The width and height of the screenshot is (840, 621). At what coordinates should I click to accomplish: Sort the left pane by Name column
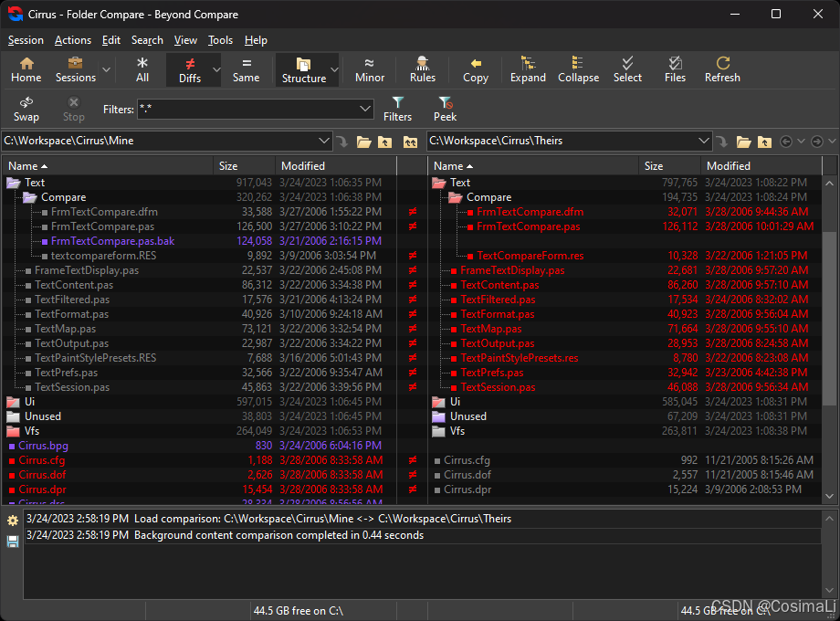(x=108, y=166)
